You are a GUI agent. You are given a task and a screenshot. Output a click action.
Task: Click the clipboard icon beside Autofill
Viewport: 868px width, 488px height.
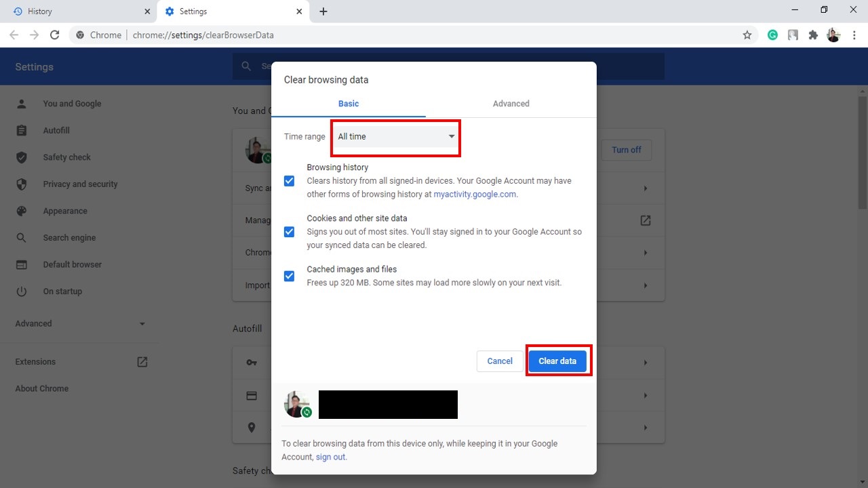22,130
